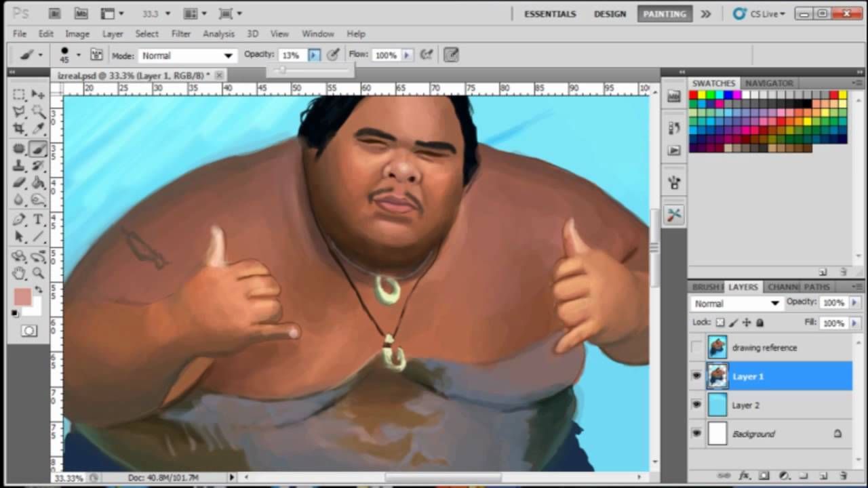Open the layer blend mode dropdown
The width and height of the screenshot is (868, 488).
pos(737,304)
